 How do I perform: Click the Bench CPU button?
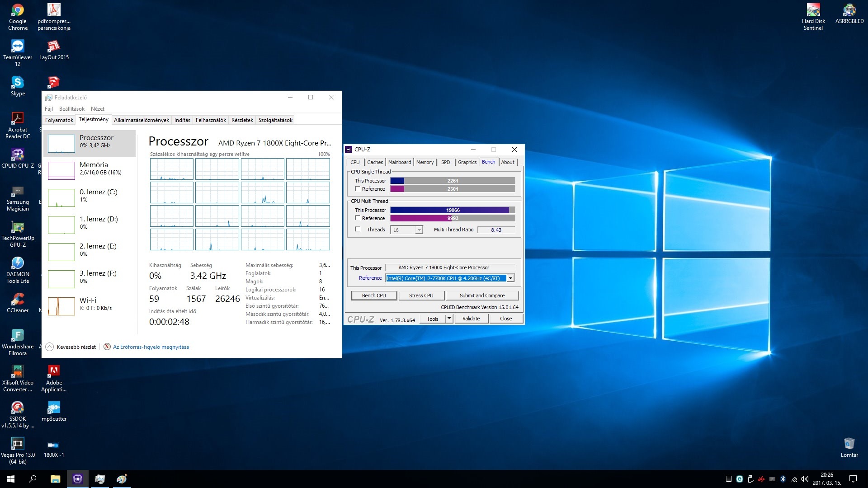pyautogui.click(x=374, y=296)
